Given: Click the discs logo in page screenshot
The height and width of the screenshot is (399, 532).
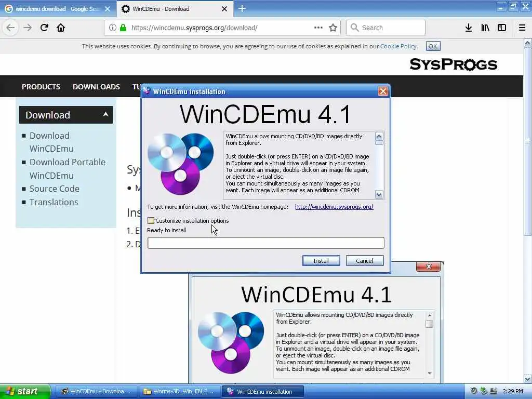Looking at the screenshot, I should coord(231,342).
